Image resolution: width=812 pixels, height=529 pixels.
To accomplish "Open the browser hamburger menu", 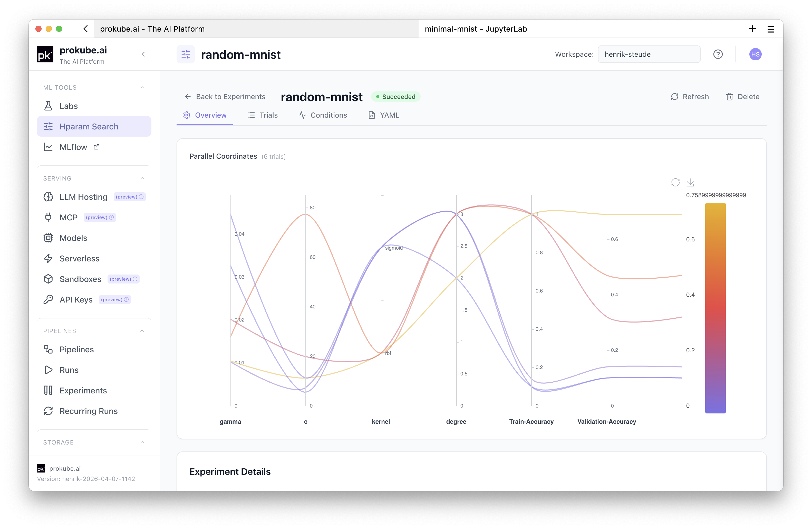I will 770,29.
